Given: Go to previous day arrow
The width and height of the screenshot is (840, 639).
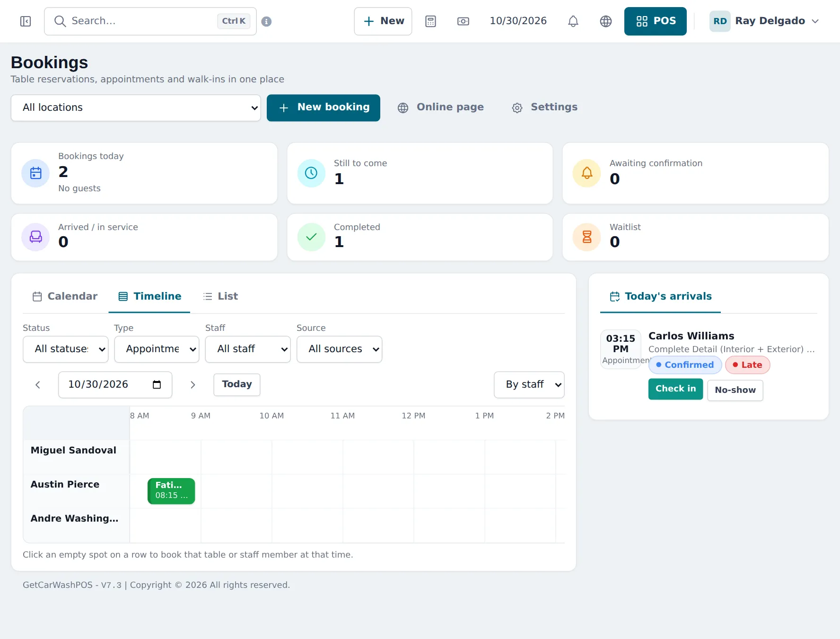Looking at the screenshot, I should [x=38, y=385].
